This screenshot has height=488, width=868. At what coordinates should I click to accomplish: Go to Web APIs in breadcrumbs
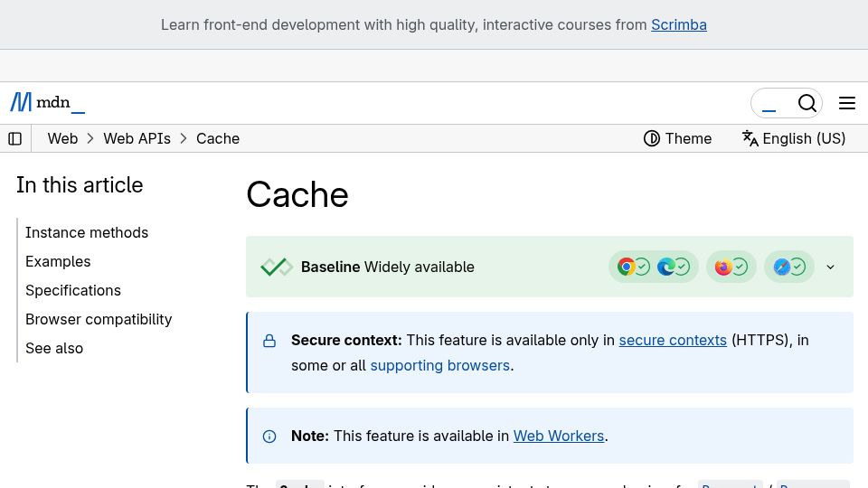point(137,138)
